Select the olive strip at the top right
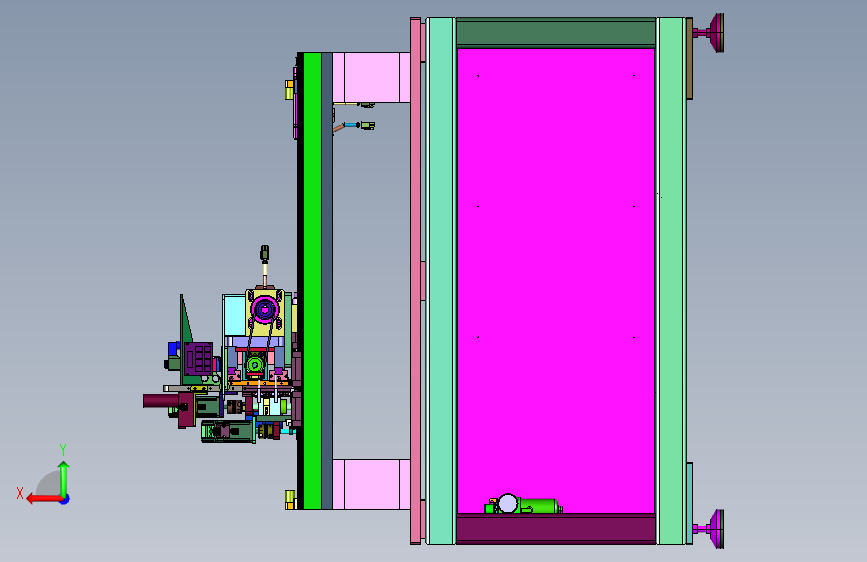Viewport: 867px width, 562px height. [690, 59]
